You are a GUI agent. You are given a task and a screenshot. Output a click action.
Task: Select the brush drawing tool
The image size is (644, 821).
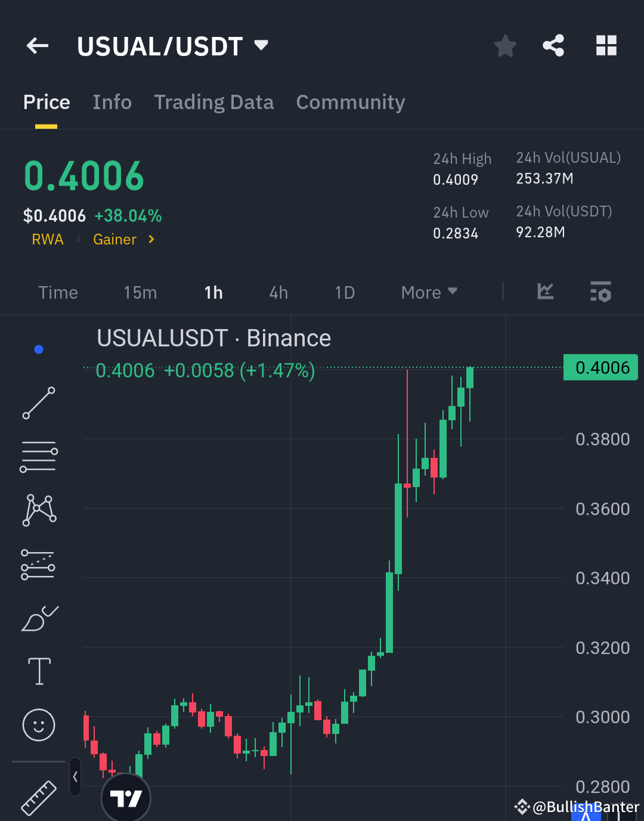38,618
